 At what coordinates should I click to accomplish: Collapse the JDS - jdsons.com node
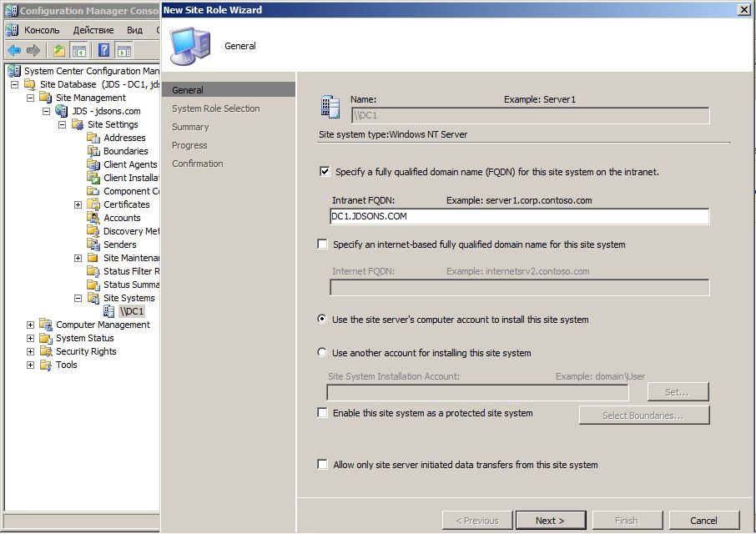46,111
